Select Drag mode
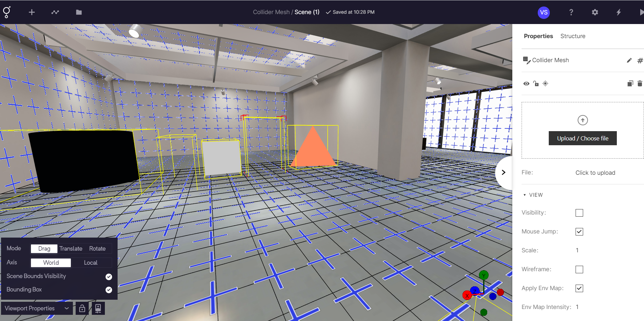 click(44, 249)
